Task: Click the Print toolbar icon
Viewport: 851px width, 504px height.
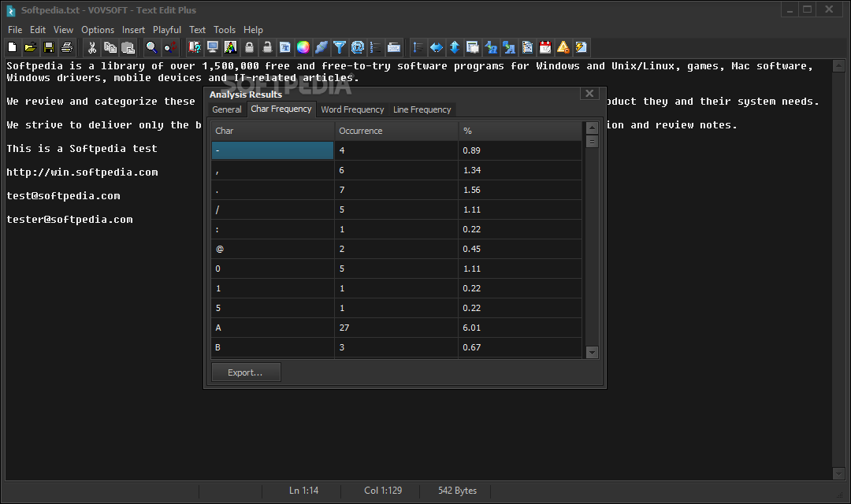Action: pyautogui.click(x=67, y=47)
